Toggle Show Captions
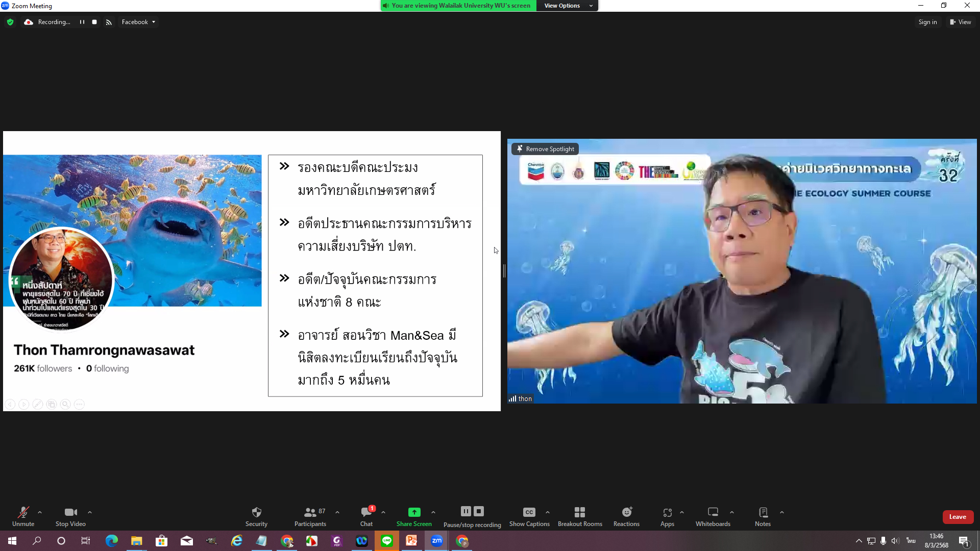 [x=529, y=512]
